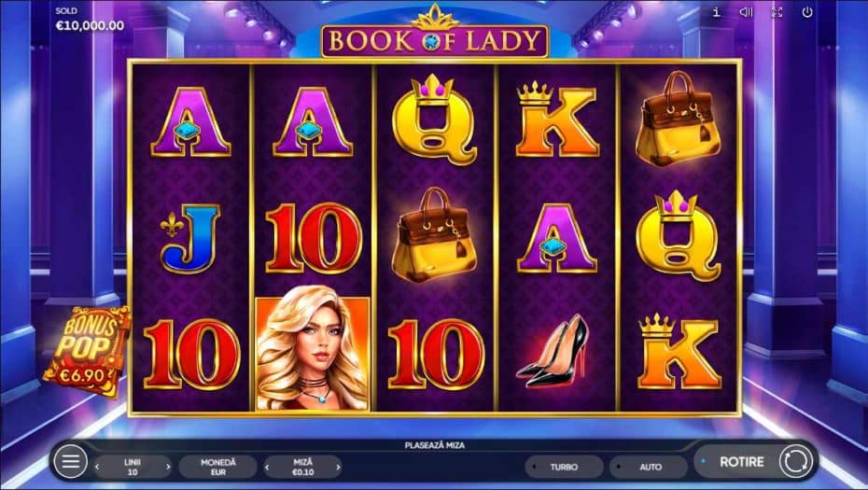Enable Auto spin
Viewport: 868px width, 490px height.
tap(647, 467)
